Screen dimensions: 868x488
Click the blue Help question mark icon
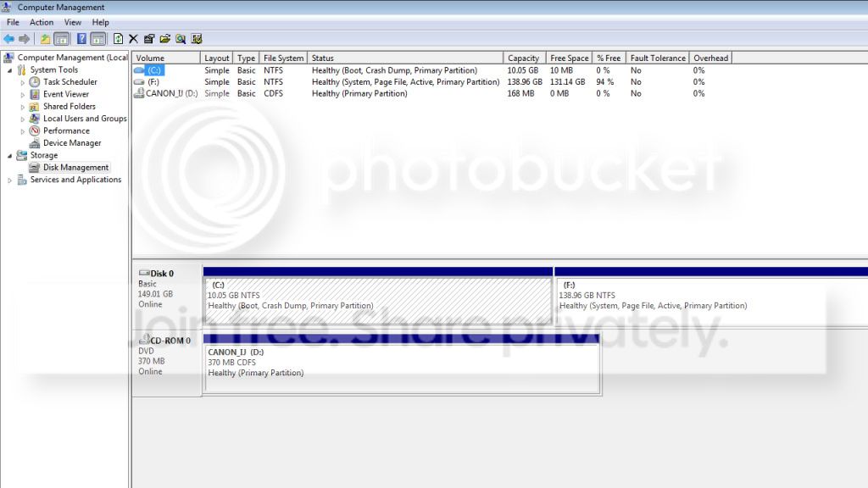(81, 39)
